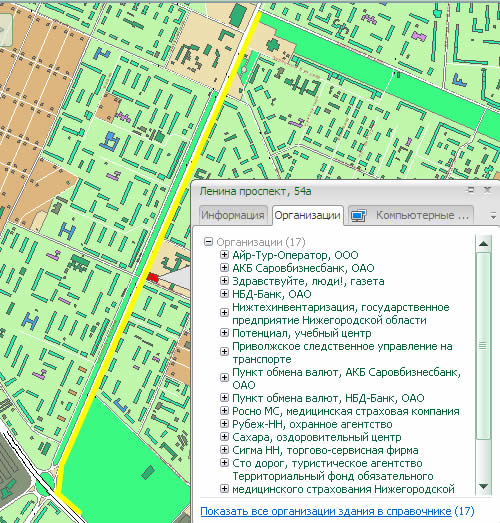This screenshot has height=523, width=500.
Task: Expand Нижтехинвентаризация organization entry
Action: [224, 313]
